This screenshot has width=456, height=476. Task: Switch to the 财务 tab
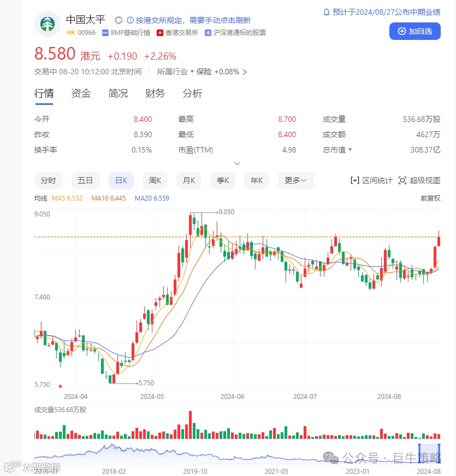click(x=155, y=93)
